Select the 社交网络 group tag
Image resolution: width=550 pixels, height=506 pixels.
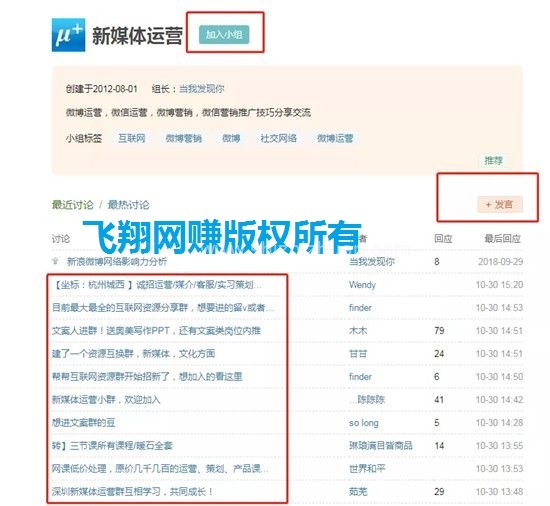click(279, 138)
